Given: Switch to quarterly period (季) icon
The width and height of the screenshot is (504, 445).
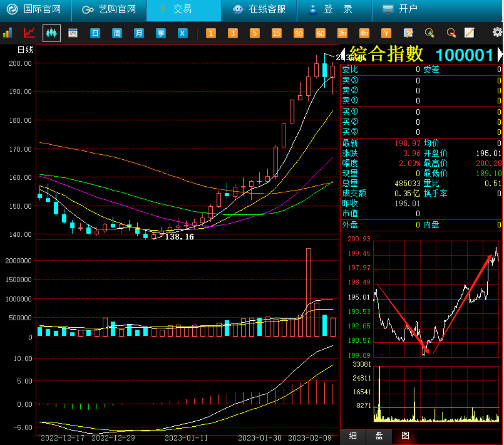Looking at the screenshot, I should click(x=161, y=33).
